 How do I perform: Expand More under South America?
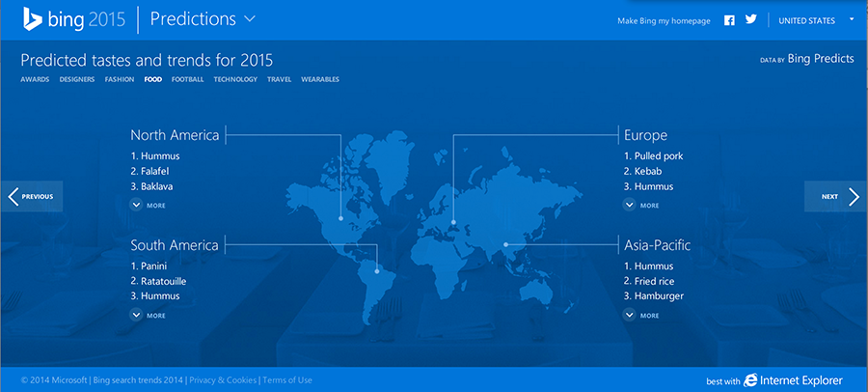[148, 315]
